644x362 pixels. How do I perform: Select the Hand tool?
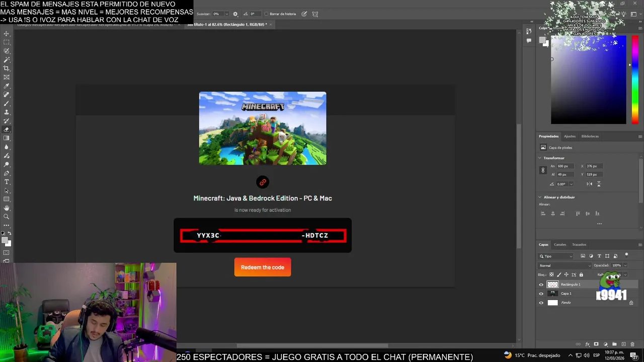pos(7,208)
